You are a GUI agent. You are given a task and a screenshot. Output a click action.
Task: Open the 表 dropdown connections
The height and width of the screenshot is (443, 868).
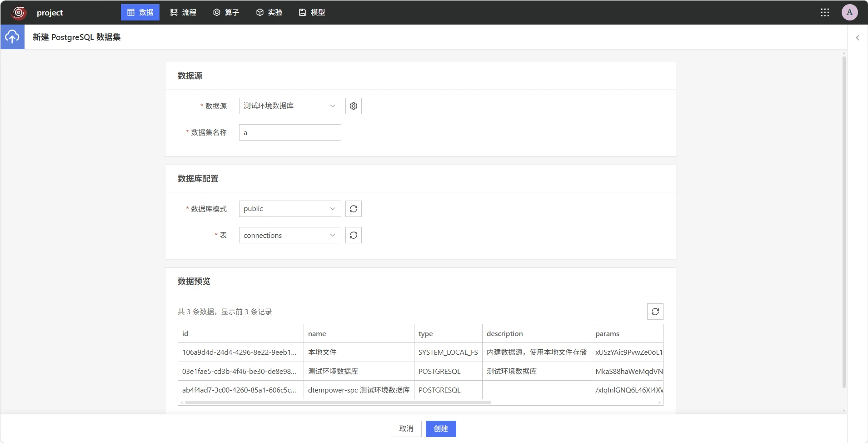pyautogui.click(x=290, y=235)
